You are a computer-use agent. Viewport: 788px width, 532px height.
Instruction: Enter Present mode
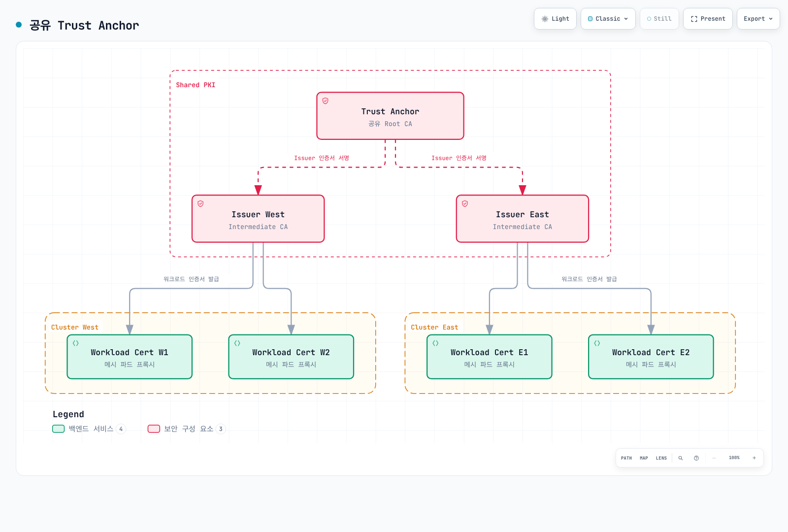(x=708, y=19)
